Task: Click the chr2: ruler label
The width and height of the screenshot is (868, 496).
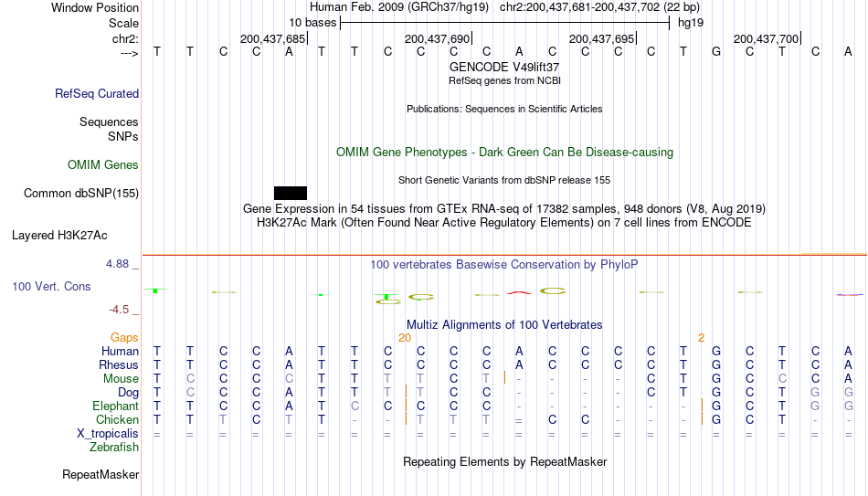Action: click(x=126, y=38)
